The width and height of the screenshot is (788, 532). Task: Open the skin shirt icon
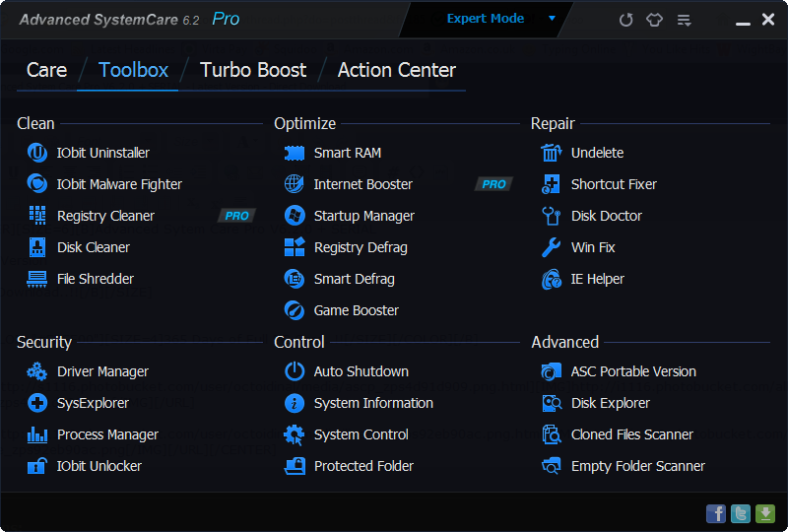pyautogui.click(x=654, y=20)
